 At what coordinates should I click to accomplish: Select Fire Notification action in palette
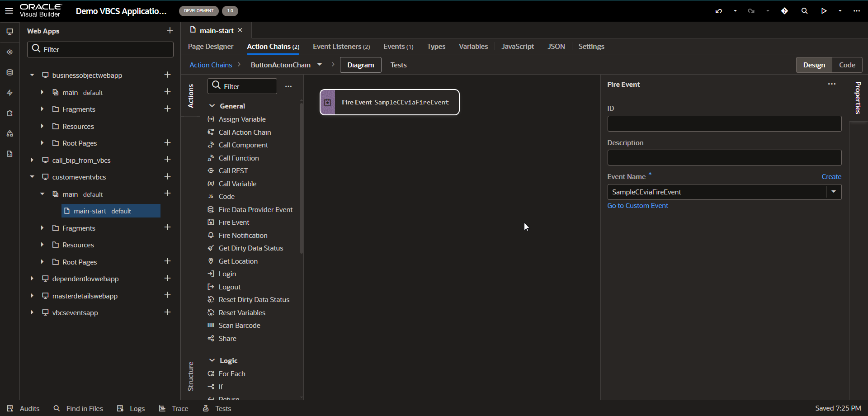243,236
